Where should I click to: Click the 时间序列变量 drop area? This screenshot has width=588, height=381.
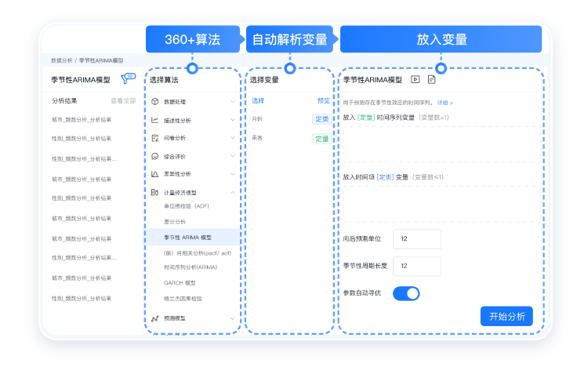441,144
